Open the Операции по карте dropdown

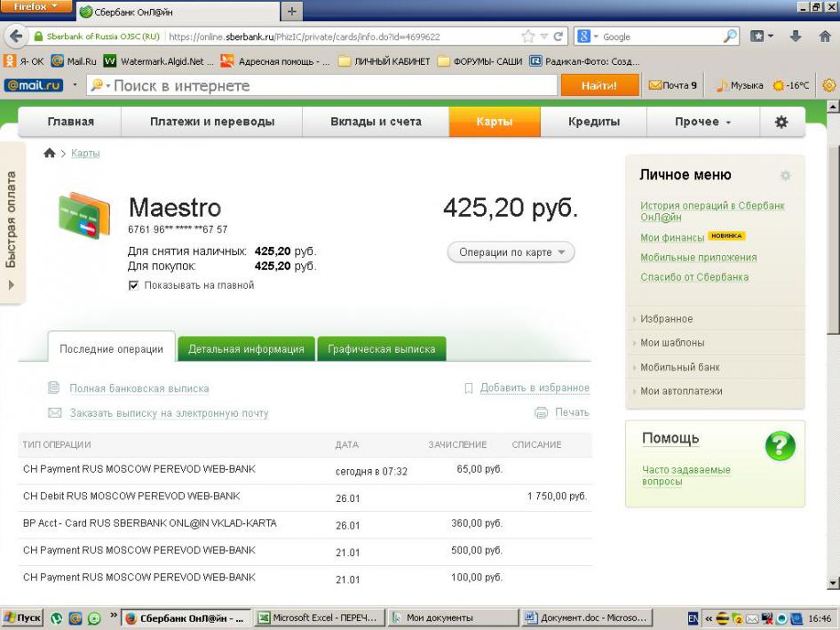[511, 252]
